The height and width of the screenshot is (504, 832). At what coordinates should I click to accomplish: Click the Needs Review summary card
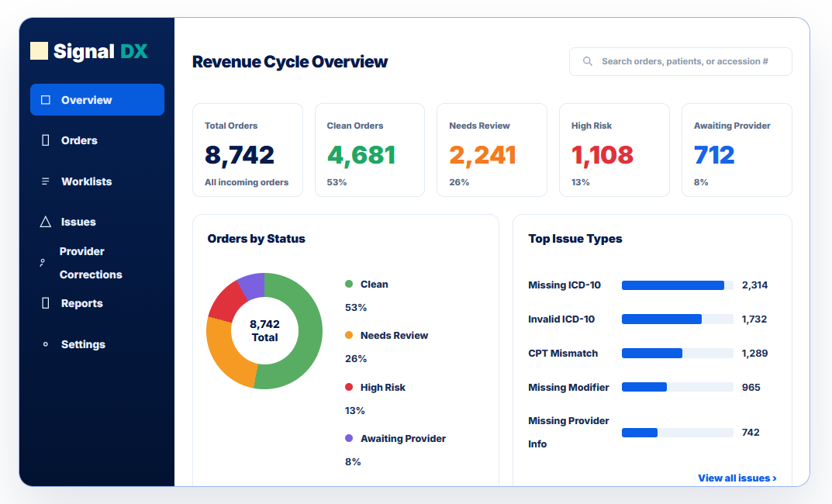(x=492, y=150)
